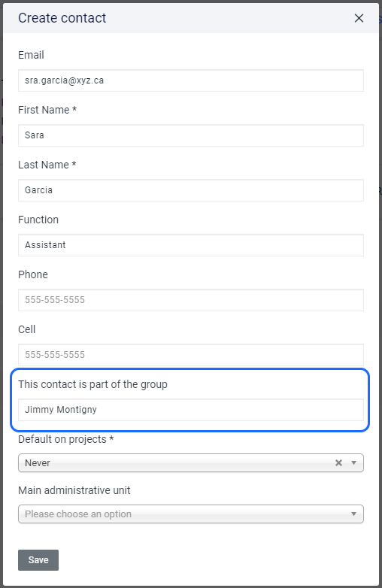Save the new contact

coord(38,560)
